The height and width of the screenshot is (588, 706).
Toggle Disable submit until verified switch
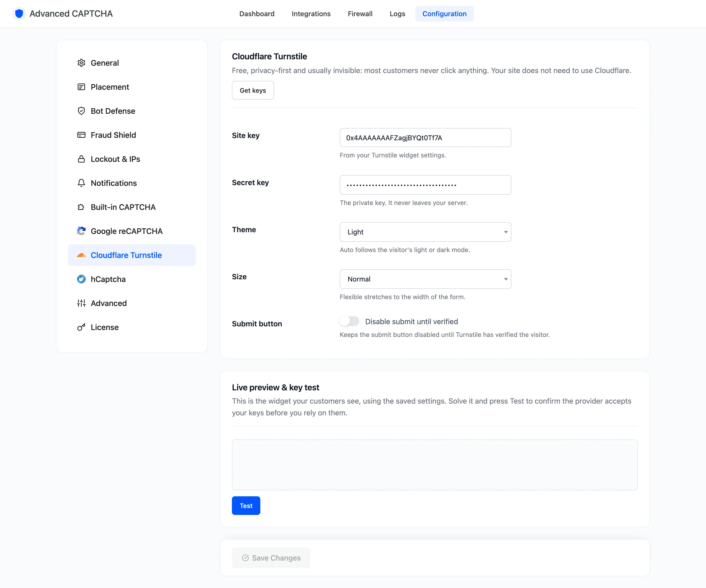[349, 321]
